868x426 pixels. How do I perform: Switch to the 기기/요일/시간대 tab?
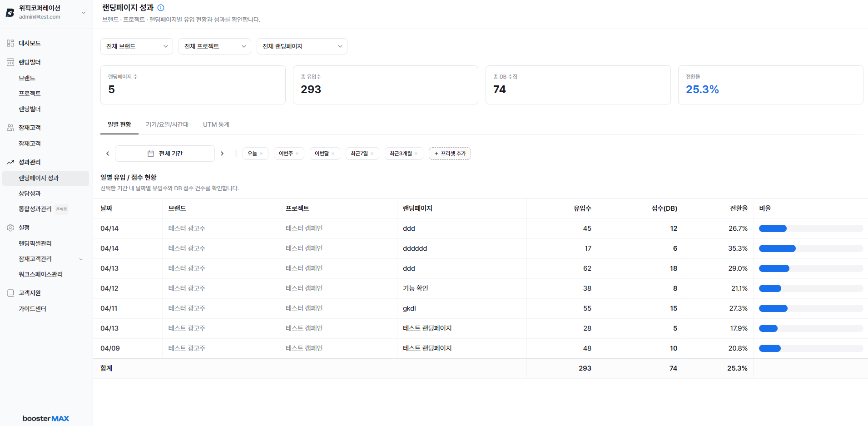167,124
